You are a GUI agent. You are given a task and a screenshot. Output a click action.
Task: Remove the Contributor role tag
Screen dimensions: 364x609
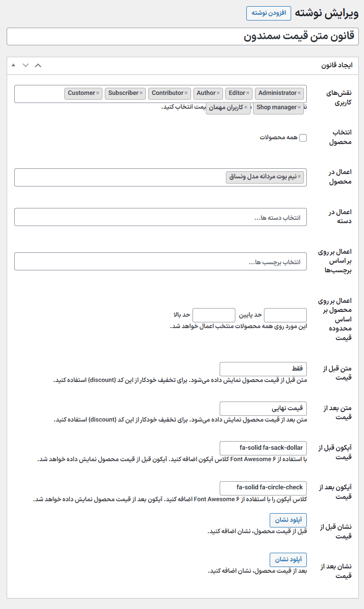click(186, 93)
